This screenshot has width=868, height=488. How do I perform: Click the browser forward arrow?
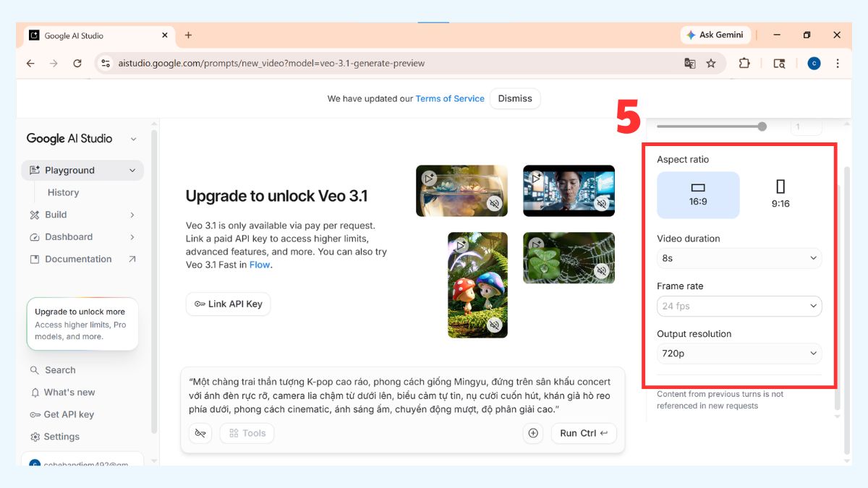(54, 64)
